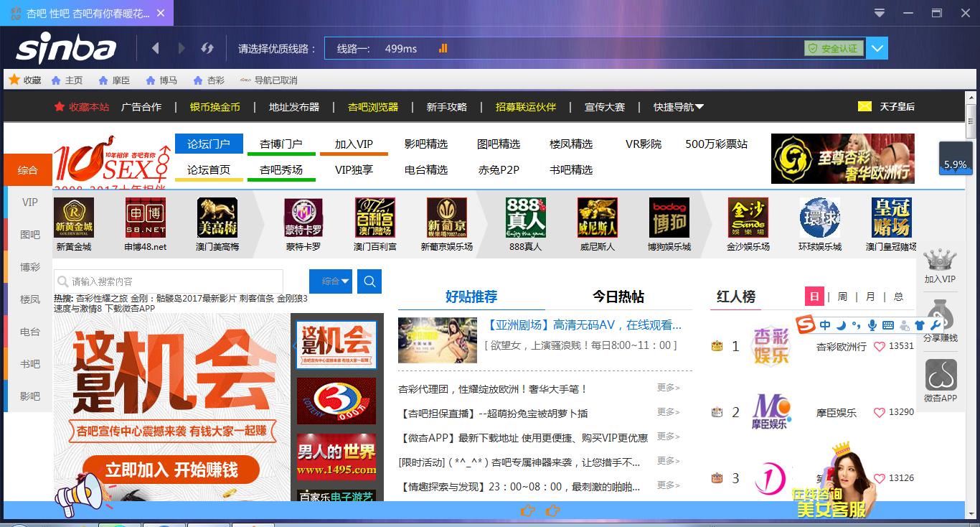This screenshot has width=980, height=527.
Task: Open 地址发布器 in the top navigation
Action: 294,107
